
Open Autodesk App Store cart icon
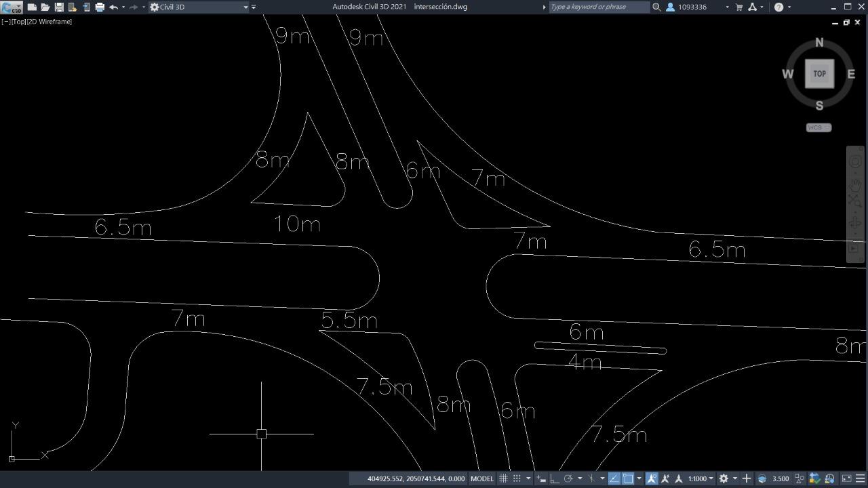[x=739, y=7]
